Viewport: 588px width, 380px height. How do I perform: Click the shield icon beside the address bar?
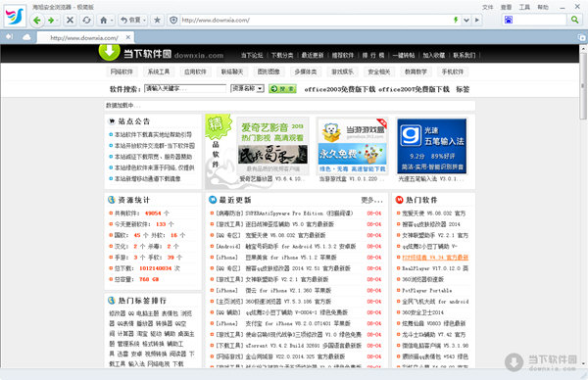173,21
